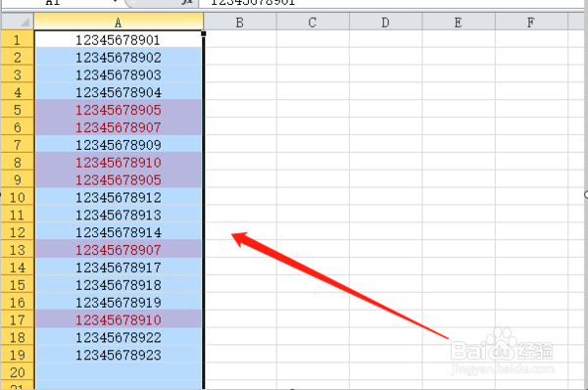The width and height of the screenshot is (588, 390).
Task: Select row 15 header
Action: [x=18, y=284]
